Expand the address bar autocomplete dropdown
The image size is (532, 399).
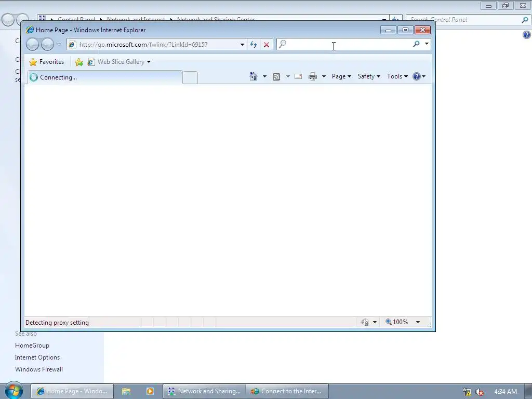click(242, 45)
